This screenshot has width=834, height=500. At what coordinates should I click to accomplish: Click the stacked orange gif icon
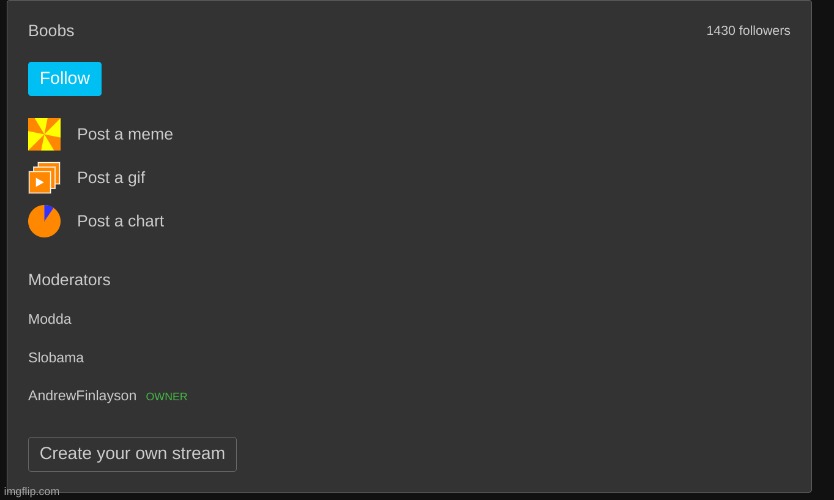pyautogui.click(x=44, y=178)
